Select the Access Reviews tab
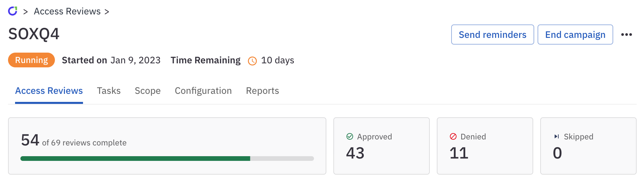 click(49, 91)
